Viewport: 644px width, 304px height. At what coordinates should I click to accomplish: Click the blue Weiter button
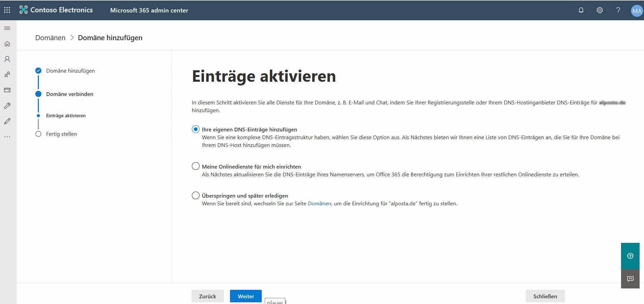[x=246, y=296]
